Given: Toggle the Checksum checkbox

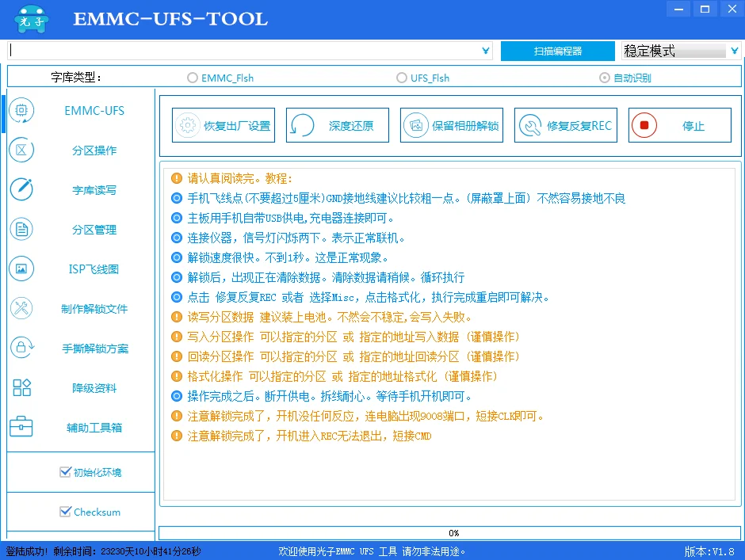Looking at the screenshot, I should 65,512.
